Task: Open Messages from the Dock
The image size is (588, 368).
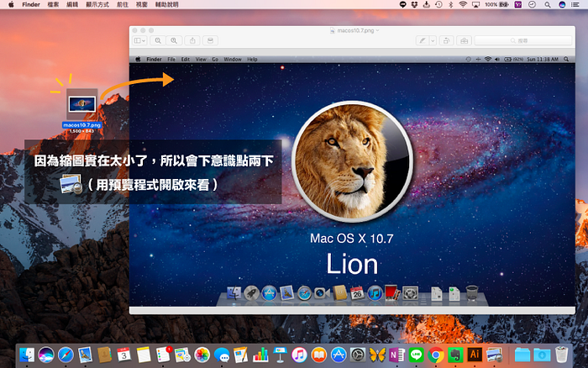Action: pos(222,355)
